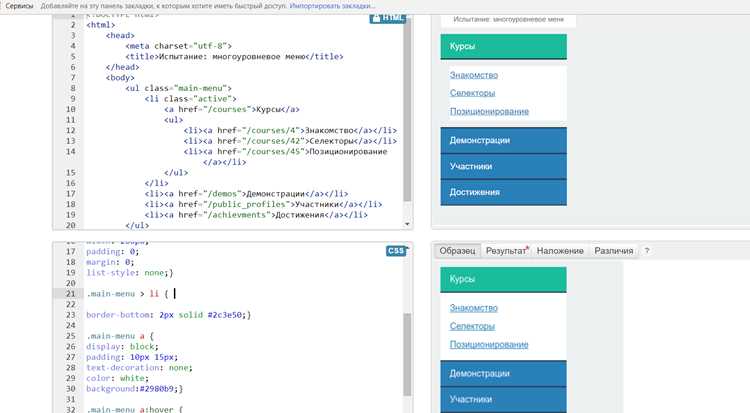Place cursor on CSS line '.main-menu > li {'
The image size is (750, 413).
click(127, 293)
